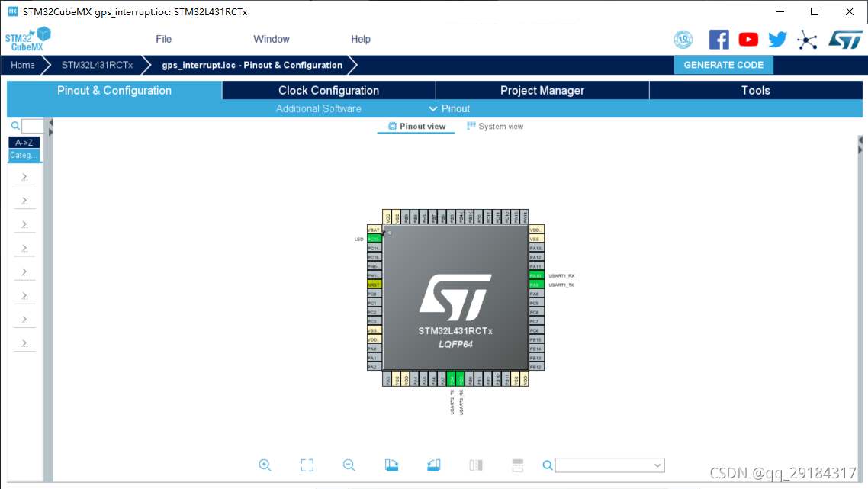
Task: Select the PA10 USART1_RX pin
Action: pyautogui.click(x=536, y=276)
